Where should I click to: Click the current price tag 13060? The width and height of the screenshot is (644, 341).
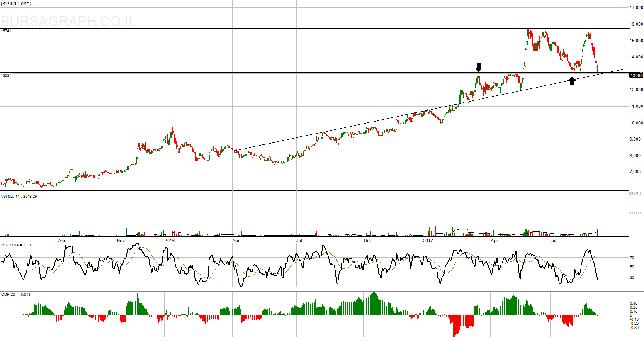pos(636,75)
